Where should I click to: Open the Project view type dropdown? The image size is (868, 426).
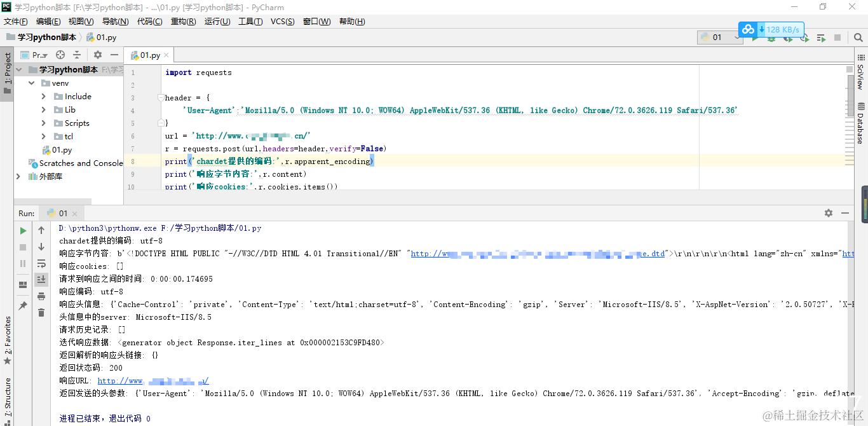(x=35, y=55)
